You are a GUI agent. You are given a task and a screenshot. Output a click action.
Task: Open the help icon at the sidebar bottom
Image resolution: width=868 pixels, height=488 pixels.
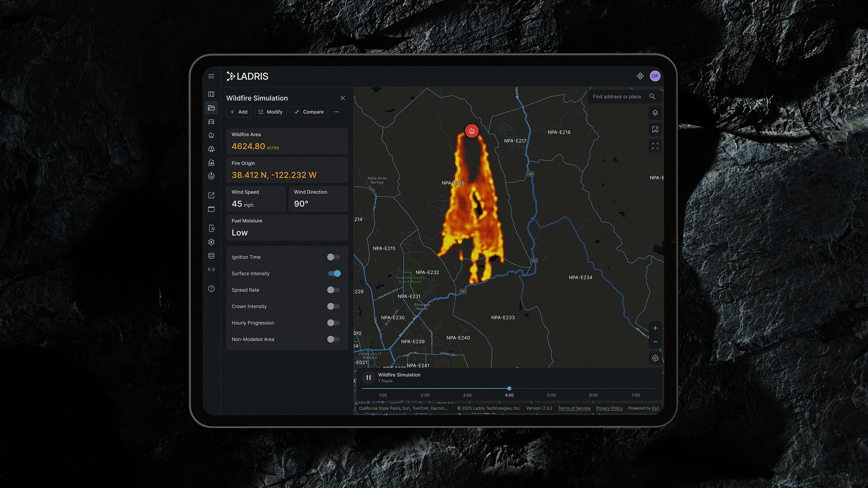pos(212,288)
